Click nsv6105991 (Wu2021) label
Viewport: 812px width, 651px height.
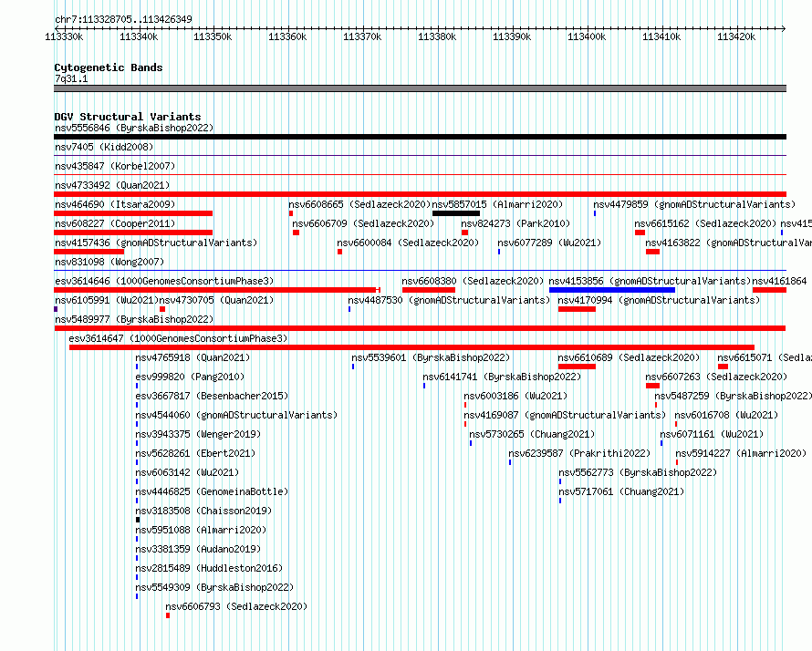pyautogui.click(x=107, y=300)
